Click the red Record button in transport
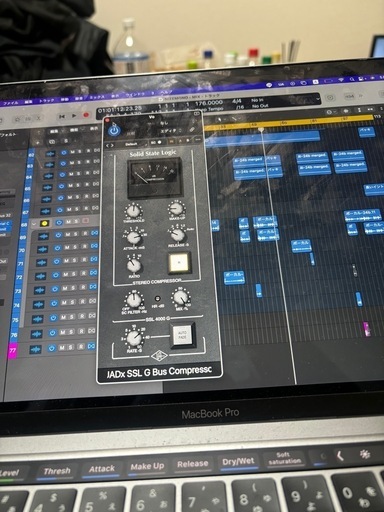 86,115
